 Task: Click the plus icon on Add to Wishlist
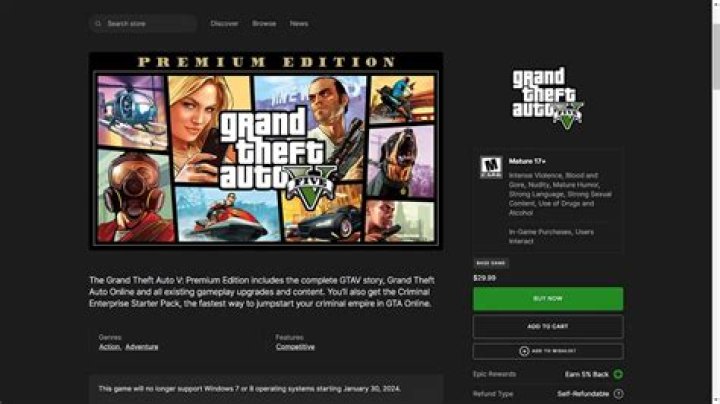pyautogui.click(x=524, y=351)
